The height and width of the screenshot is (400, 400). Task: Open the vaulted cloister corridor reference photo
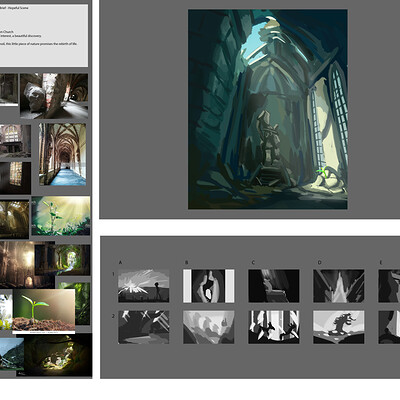62,154
